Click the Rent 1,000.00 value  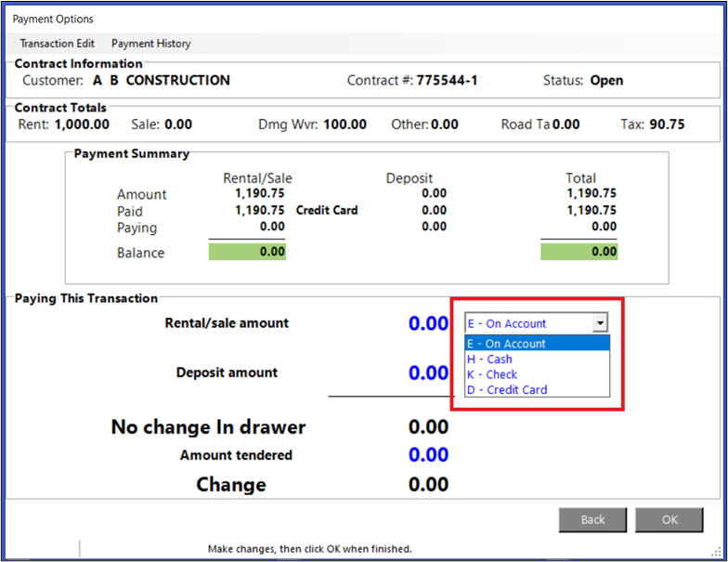click(x=82, y=124)
